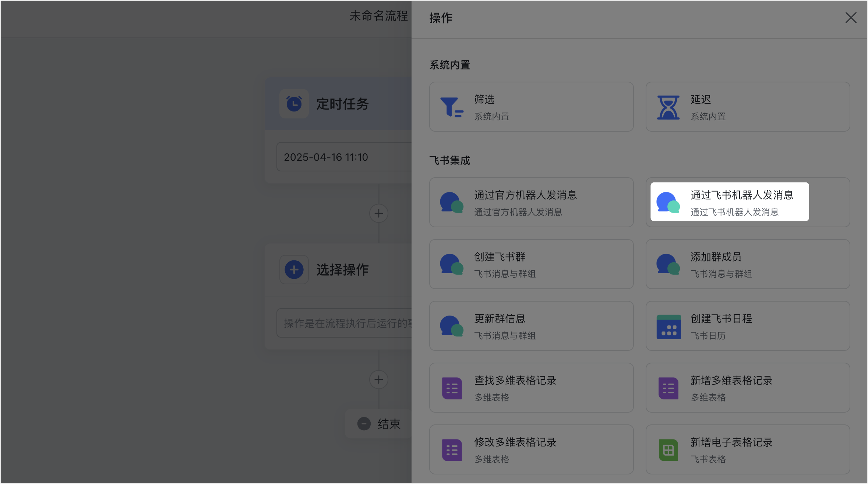Pick 新增多维表格记录 action title

(x=731, y=380)
